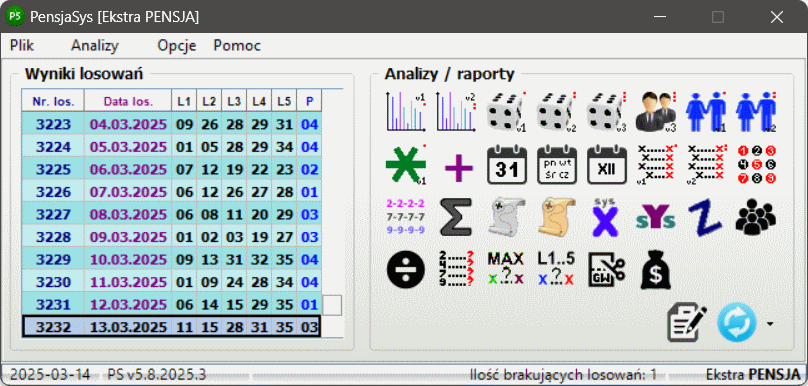Select date cell 09.03.2025
Image resolution: width=808 pixels, height=386 pixels.
tap(128, 237)
